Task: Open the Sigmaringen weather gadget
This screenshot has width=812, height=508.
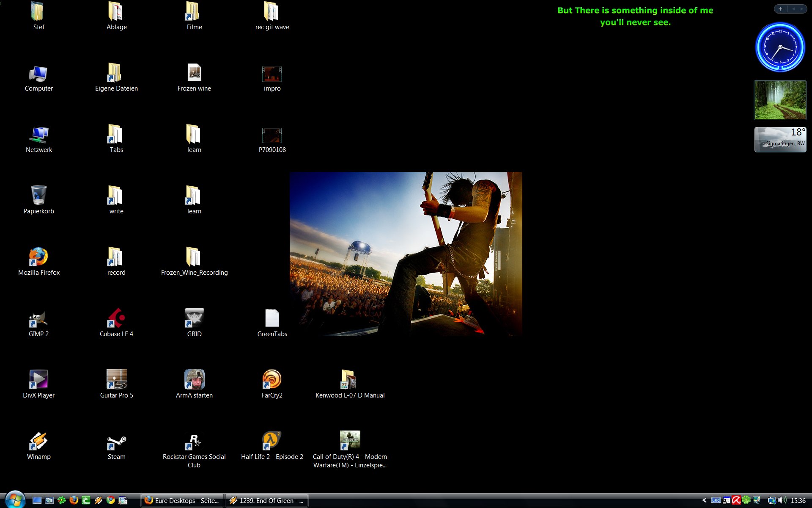Action: pyautogui.click(x=780, y=139)
